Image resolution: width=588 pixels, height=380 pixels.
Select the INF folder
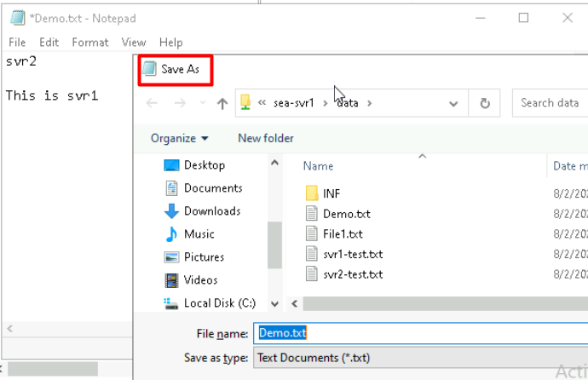(x=331, y=193)
